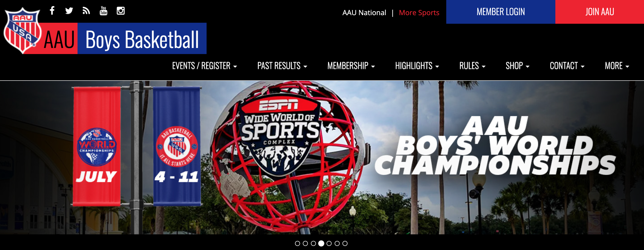Open the Instagram icon
This screenshot has height=250, width=644.
coord(121,11)
